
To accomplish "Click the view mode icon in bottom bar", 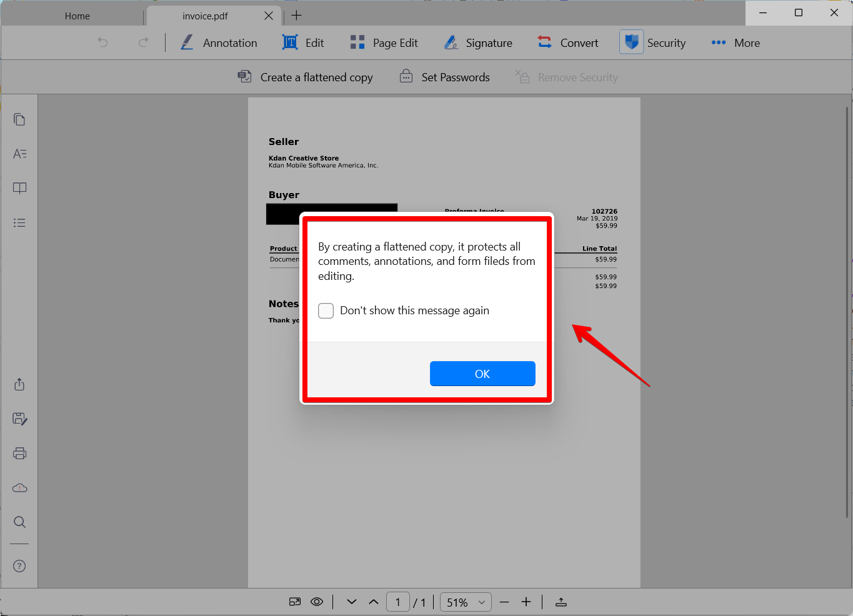I will click(x=295, y=602).
